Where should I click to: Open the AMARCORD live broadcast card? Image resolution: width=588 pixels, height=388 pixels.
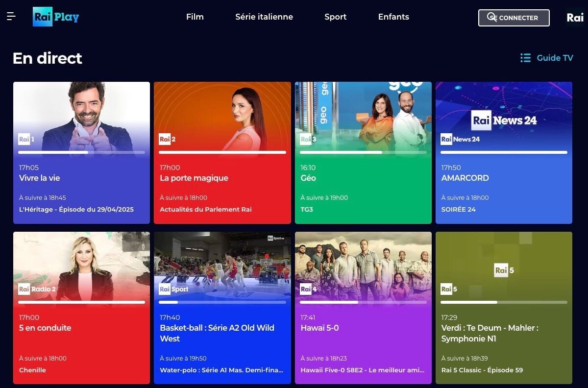click(x=504, y=152)
